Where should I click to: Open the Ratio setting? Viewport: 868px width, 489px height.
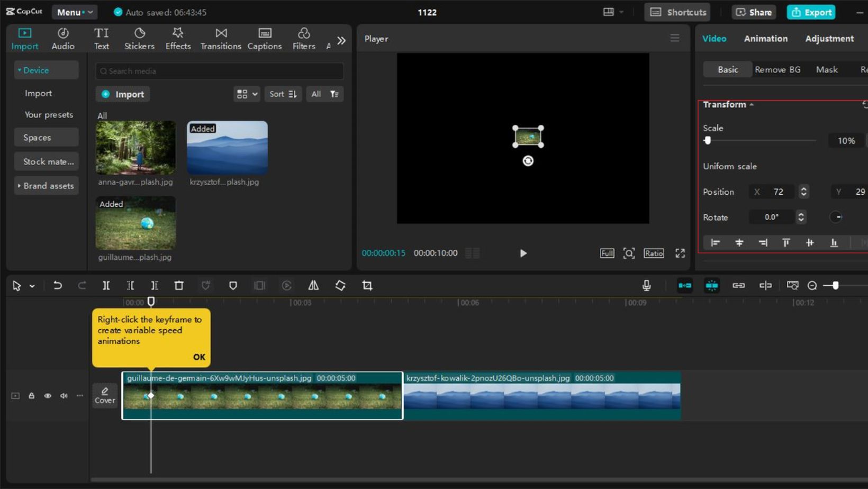[654, 253]
